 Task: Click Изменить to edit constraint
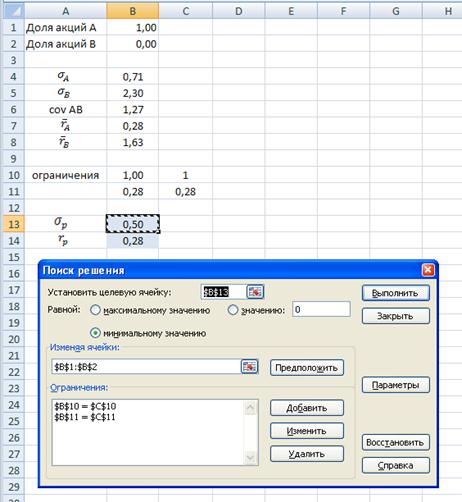coord(307,431)
